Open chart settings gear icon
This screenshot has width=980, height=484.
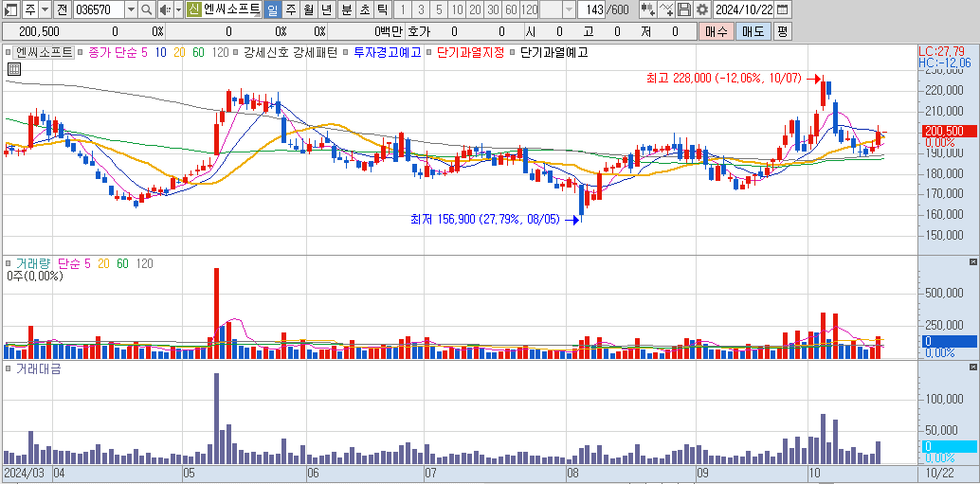click(702, 9)
